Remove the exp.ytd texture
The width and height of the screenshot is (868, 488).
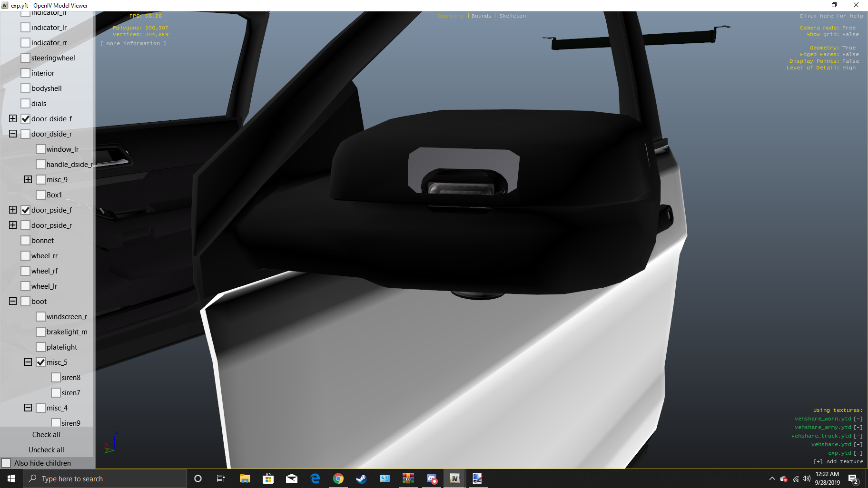pyautogui.click(x=858, y=453)
